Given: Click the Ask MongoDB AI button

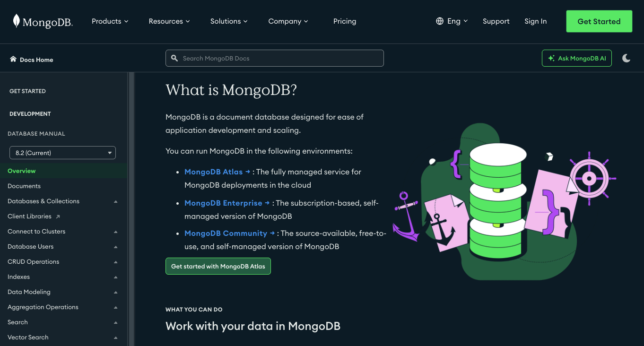Looking at the screenshot, I should coord(576,58).
